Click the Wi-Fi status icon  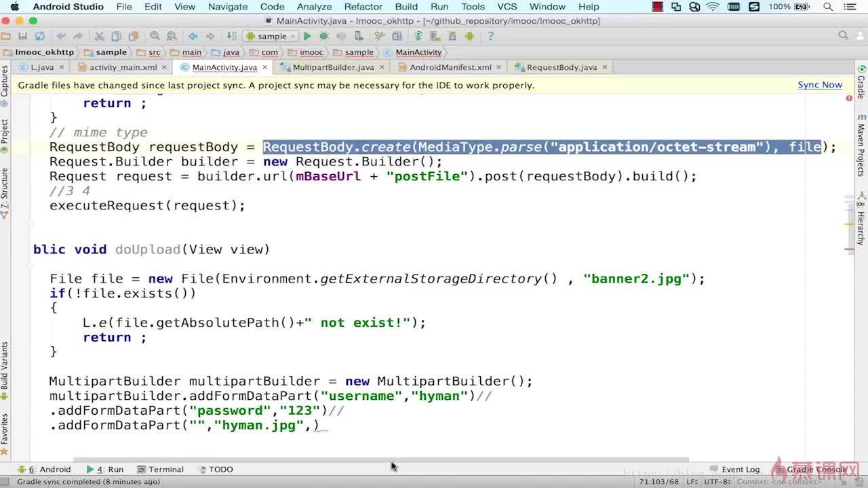713,7
